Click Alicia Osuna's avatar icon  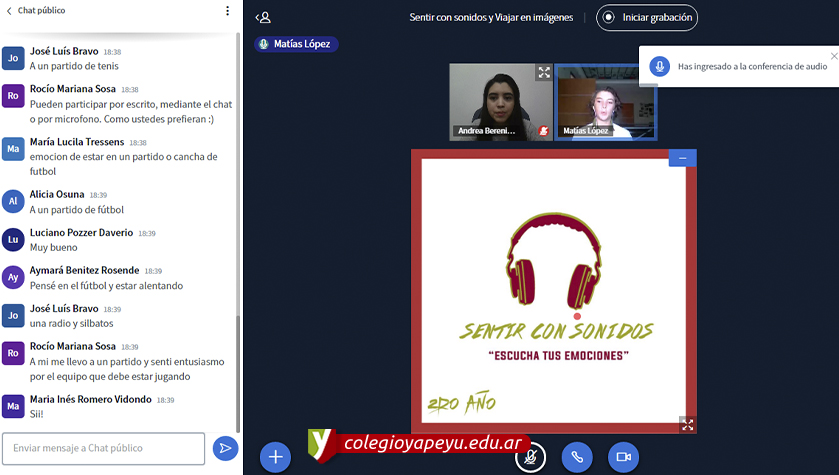click(13, 201)
